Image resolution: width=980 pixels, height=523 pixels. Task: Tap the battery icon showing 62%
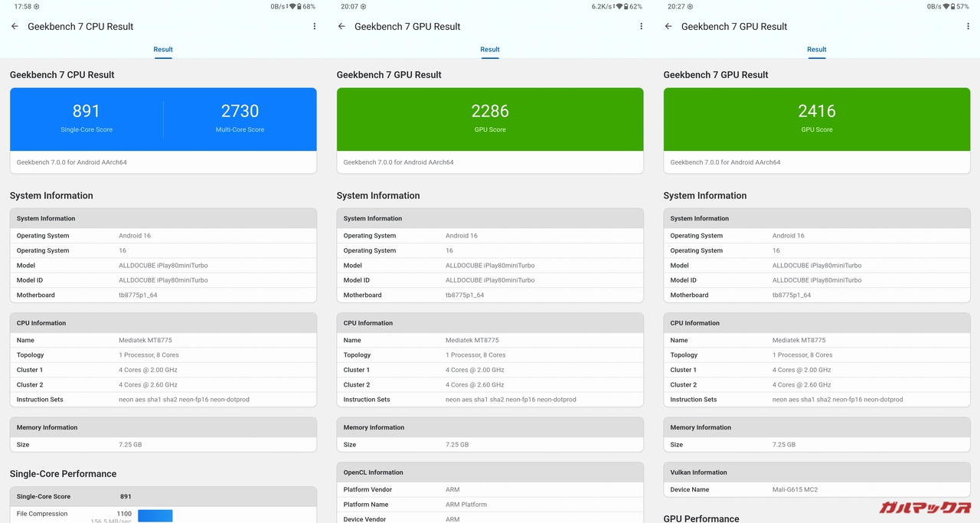626,6
